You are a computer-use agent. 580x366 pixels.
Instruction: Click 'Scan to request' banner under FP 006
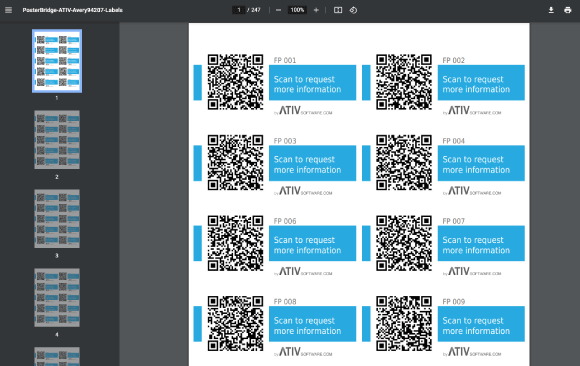click(313, 244)
